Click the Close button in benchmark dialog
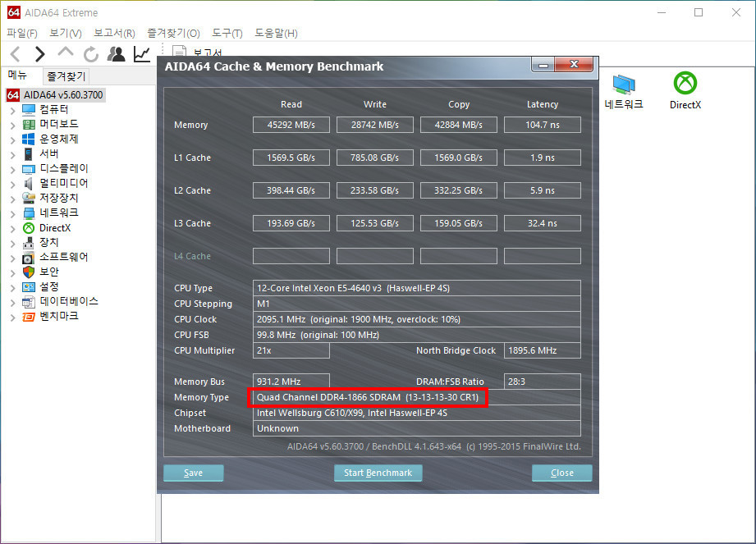Image resolution: width=756 pixels, height=544 pixels. coord(562,473)
